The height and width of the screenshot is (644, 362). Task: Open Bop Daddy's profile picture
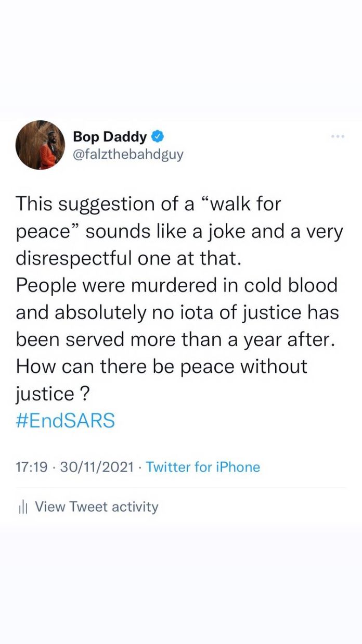coord(40,145)
